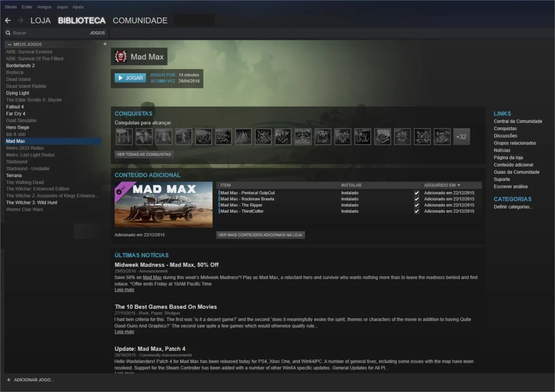555x392 pixels.
Task: Open the Steam menu
Action: point(11,7)
